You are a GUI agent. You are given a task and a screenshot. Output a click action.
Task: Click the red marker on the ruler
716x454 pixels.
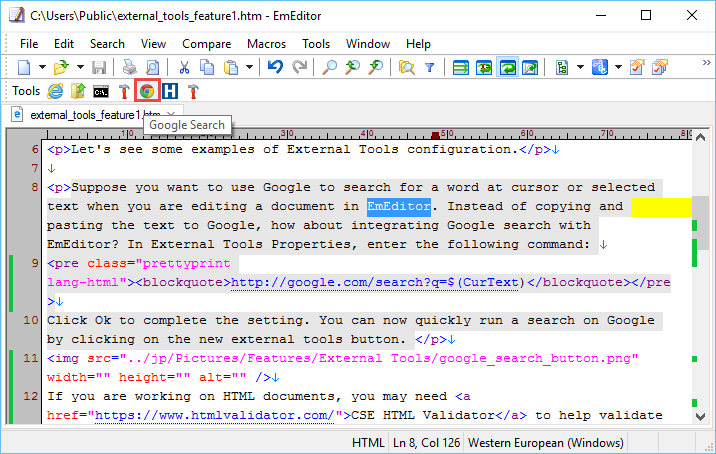(x=436, y=135)
